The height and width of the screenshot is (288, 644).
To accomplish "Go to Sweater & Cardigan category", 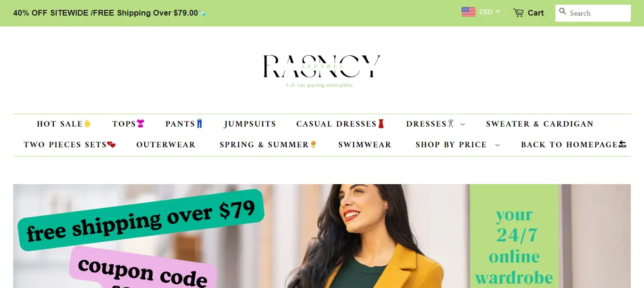I will pos(540,124).
